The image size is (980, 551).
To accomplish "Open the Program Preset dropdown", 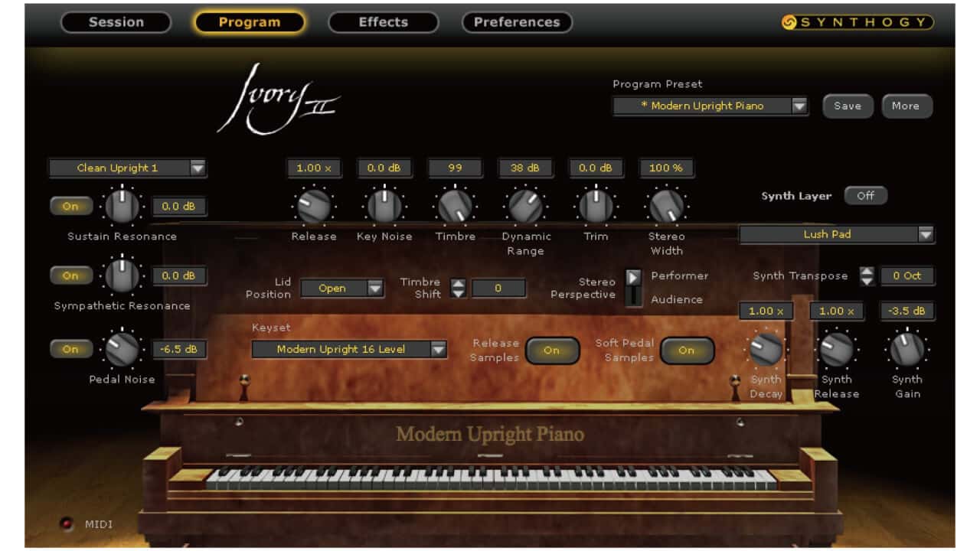I will [x=710, y=106].
